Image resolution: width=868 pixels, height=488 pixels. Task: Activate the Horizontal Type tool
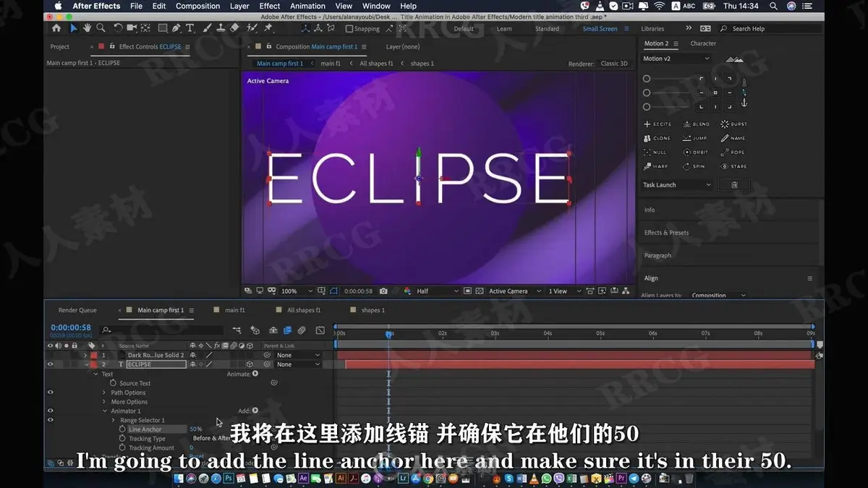190,28
